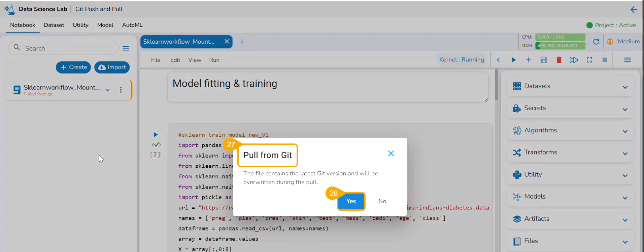Screen dimensions: 644x252
Task: Go back using the top-right arrow
Action: (634, 9)
